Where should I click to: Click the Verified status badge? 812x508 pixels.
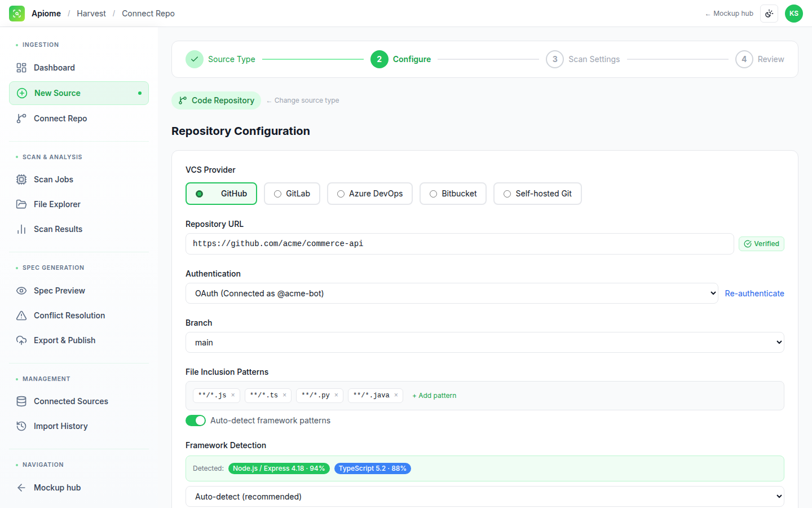[x=761, y=244]
